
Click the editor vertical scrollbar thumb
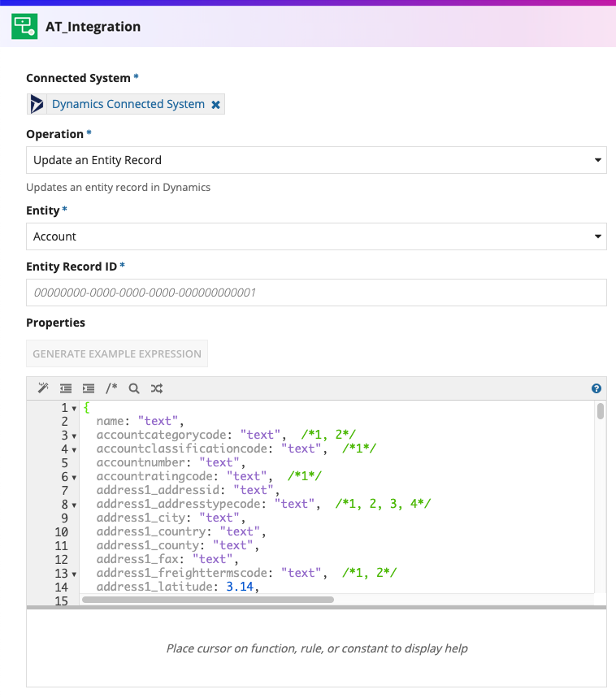[601, 411]
